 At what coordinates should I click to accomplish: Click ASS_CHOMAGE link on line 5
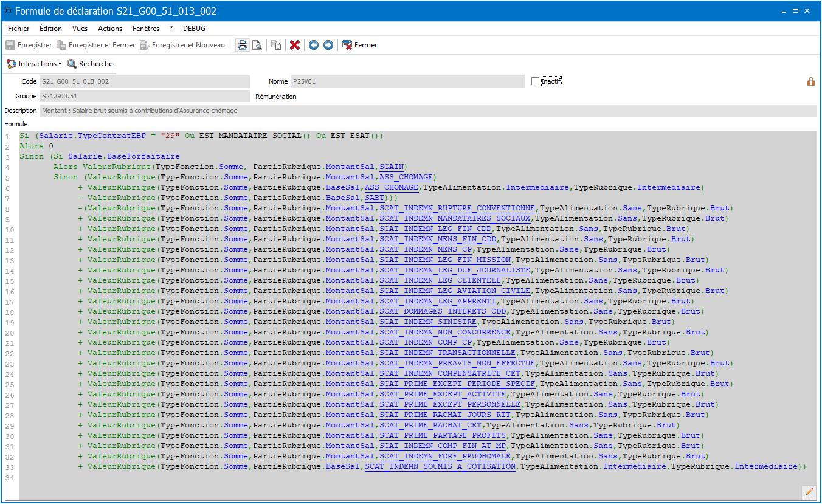point(406,177)
